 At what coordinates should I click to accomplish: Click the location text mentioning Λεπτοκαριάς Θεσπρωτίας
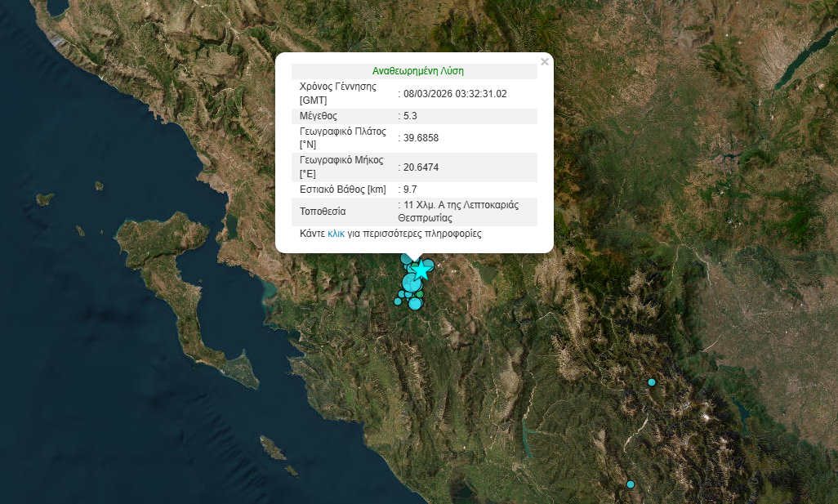coord(461,212)
